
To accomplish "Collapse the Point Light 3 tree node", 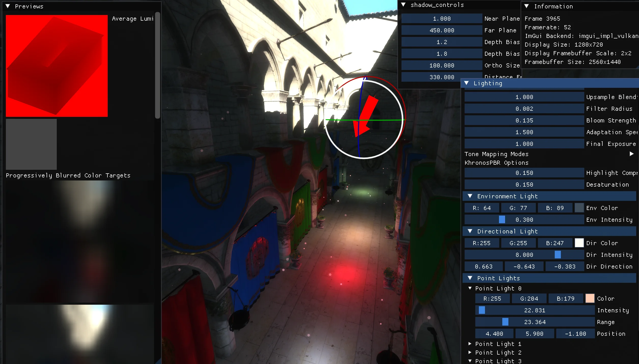I will point(470,361).
